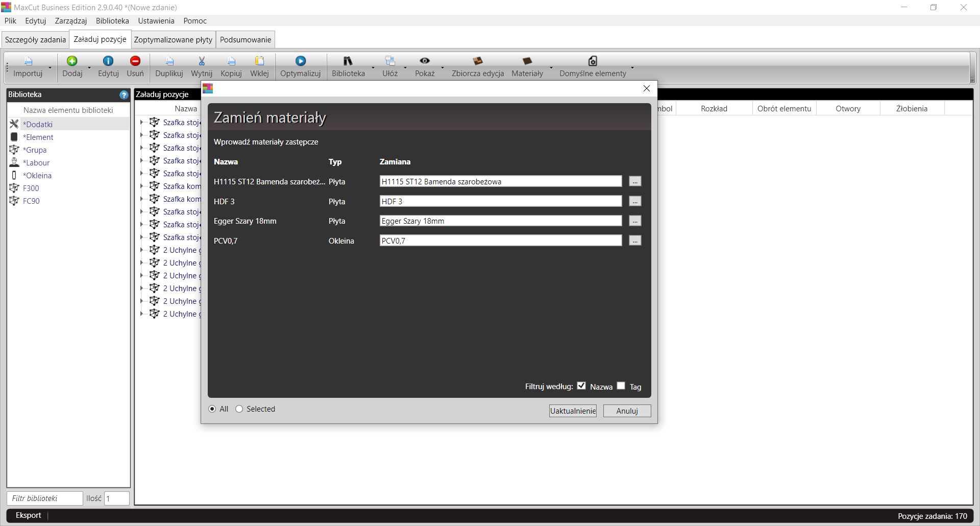Select the Selected radio button
This screenshot has height=526, width=980.
239,409
